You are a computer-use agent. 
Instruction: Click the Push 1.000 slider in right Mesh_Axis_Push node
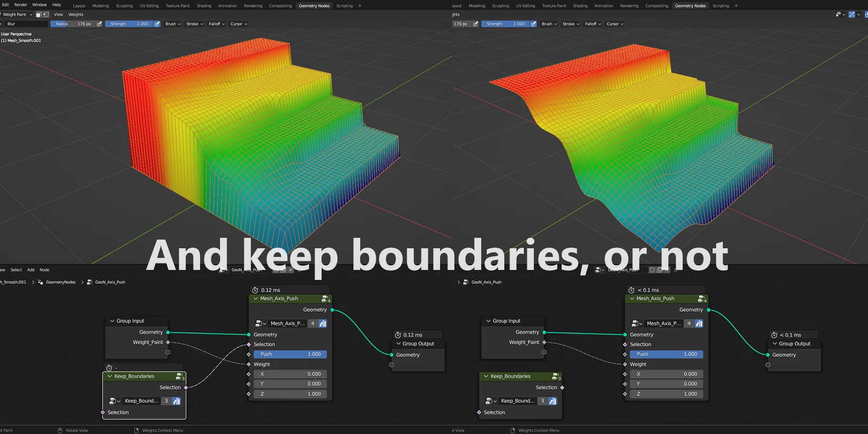(x=667, y=354)
